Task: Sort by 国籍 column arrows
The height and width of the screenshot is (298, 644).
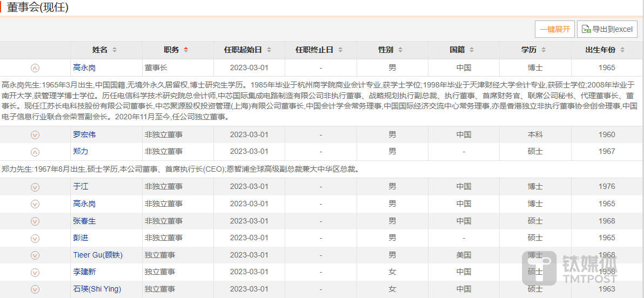Action: (x=472, y=50)
